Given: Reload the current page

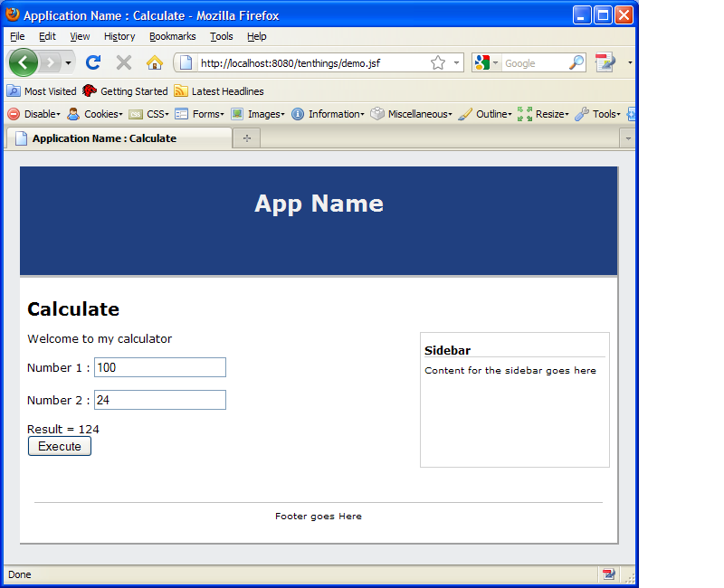Looking at the screenshot, I should click(93, 62).
